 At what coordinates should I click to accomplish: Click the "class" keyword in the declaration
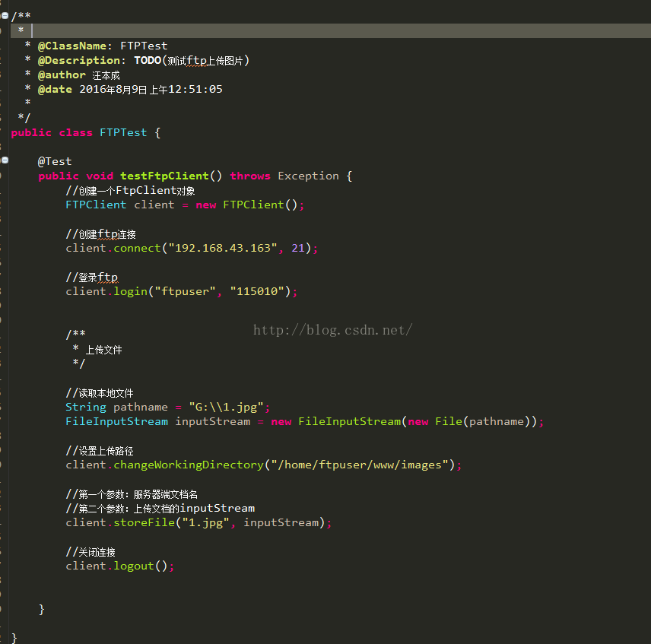[x=75, y=133]
